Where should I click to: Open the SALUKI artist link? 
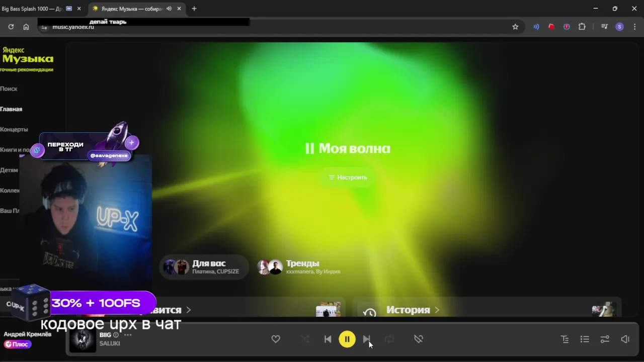click(110, 343)
